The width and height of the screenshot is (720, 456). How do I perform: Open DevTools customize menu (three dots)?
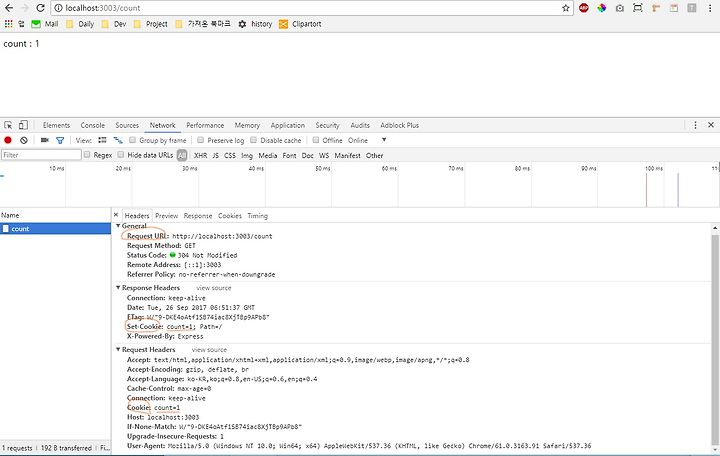(x=695, y=125)
